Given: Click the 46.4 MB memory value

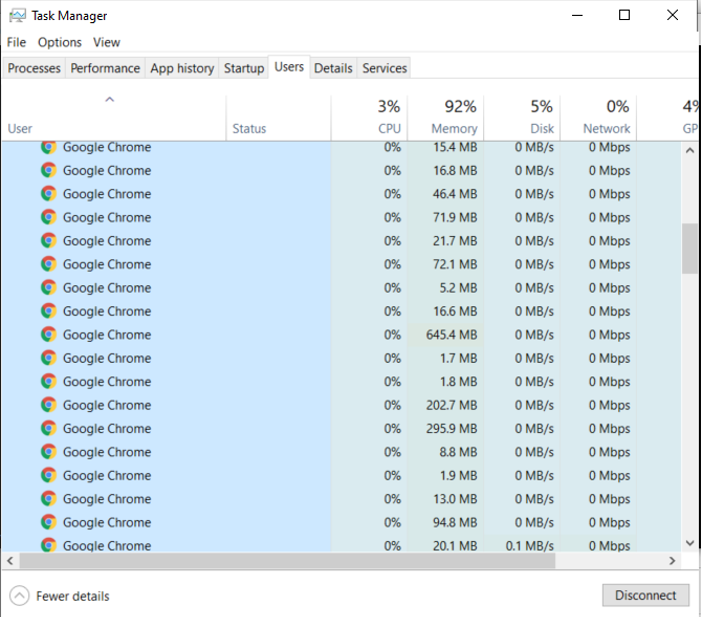Looking at the screenshot, I should coord(455,194).
